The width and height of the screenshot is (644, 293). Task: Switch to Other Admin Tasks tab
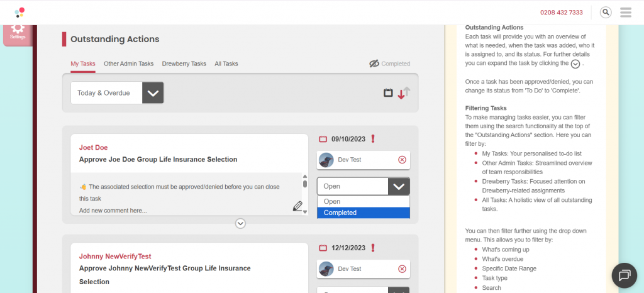128,64
